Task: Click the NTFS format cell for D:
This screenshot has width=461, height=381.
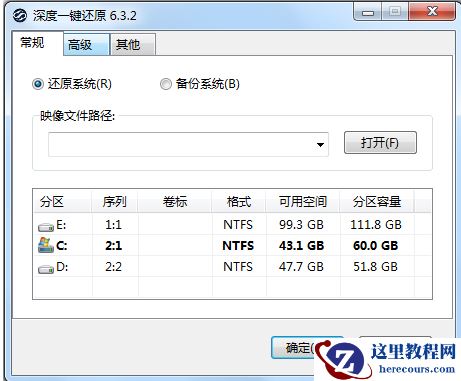Action: 238,267
